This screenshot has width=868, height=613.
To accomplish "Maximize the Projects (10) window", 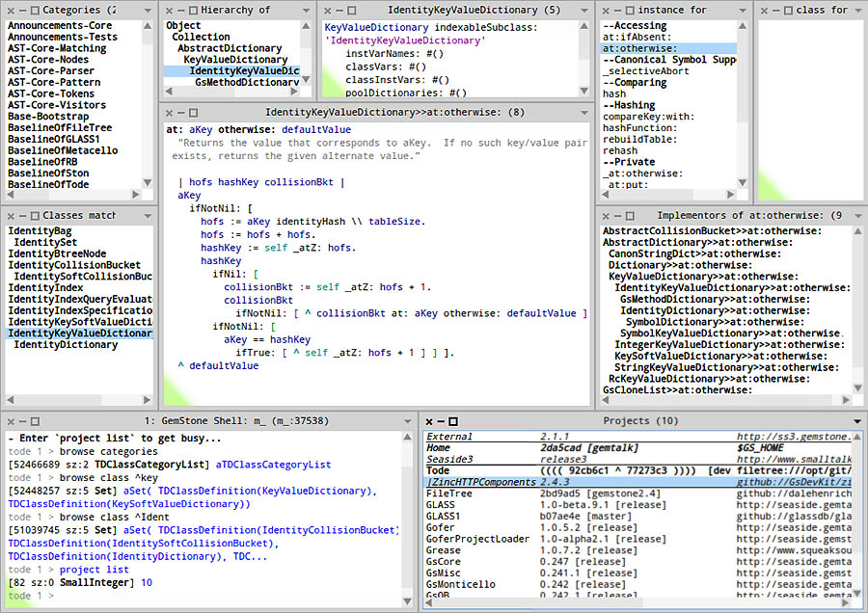I will point(453,421).
